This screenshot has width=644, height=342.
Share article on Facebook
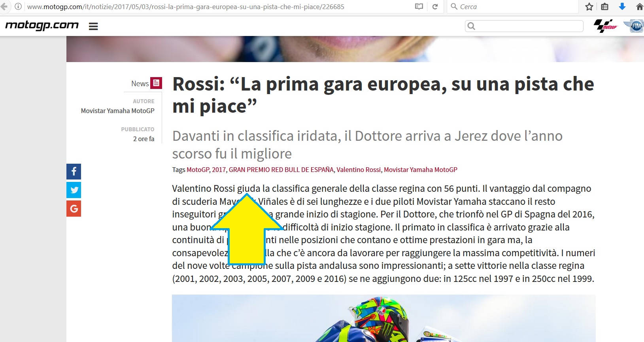tap(74, 172)
